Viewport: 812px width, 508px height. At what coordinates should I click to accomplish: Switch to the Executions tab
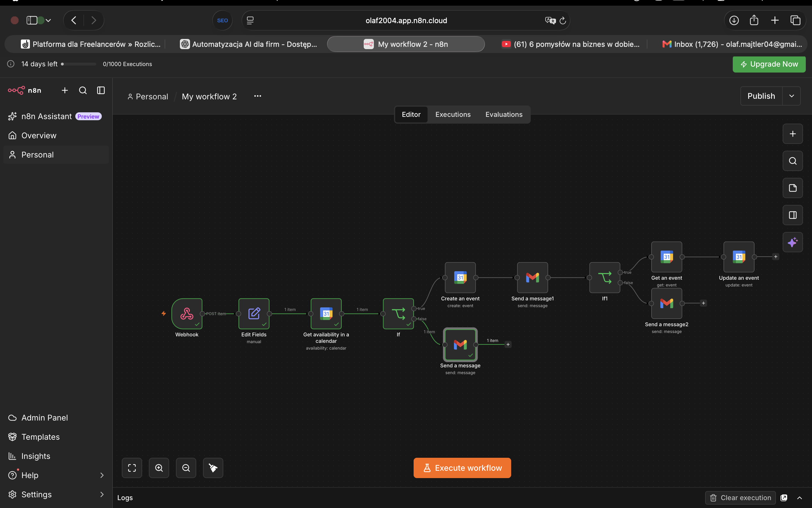point(453,115)
